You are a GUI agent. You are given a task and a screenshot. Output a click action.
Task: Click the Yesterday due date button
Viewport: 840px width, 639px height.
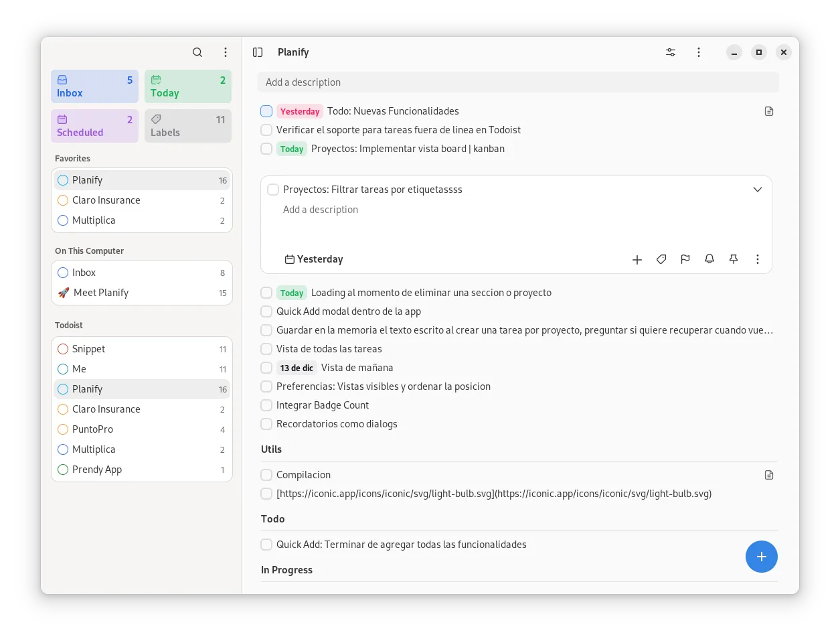pos(314,259)
